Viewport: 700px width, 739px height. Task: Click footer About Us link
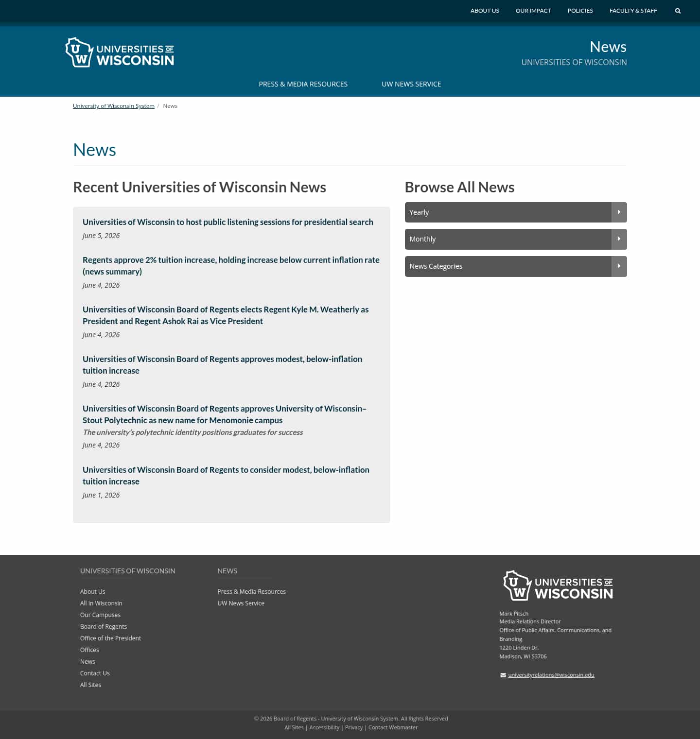92,591
